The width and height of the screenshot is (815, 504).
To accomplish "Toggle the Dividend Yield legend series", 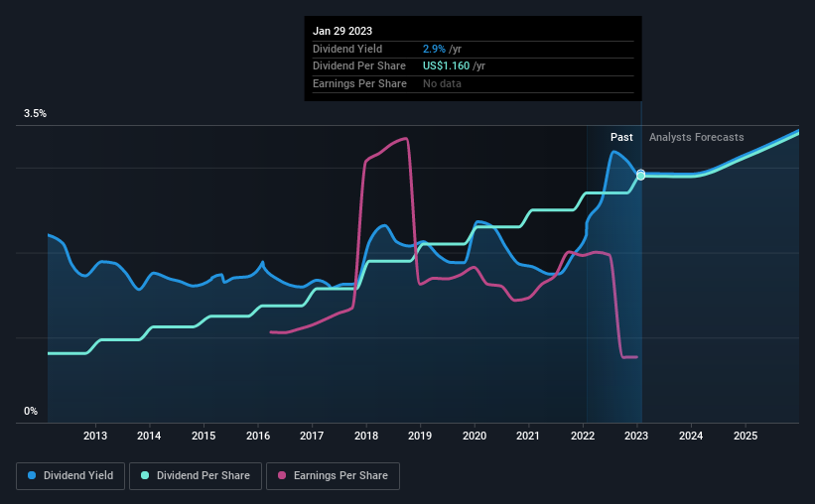I will pyautogui.click(x=70, y=476).
